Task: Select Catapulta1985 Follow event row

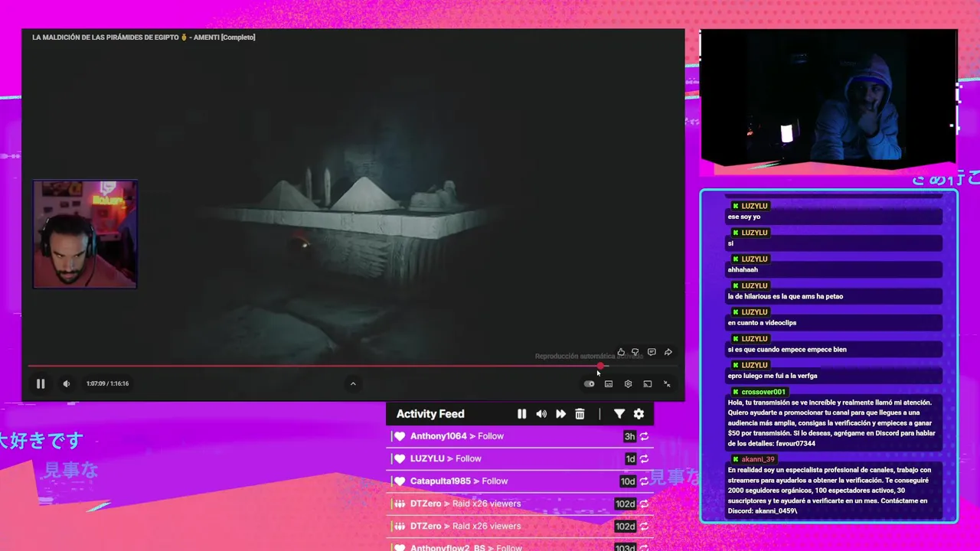Action: click(x=520, y=481)
